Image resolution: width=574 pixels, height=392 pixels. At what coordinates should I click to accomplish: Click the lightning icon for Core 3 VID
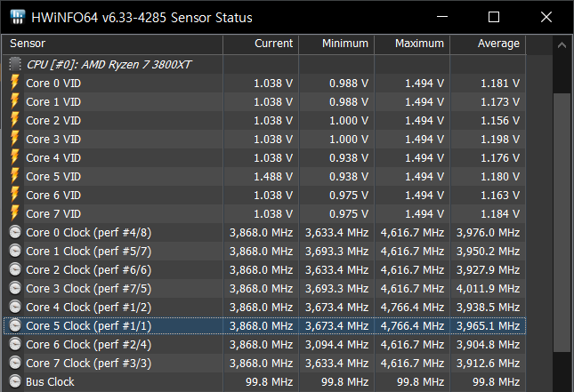14,139
